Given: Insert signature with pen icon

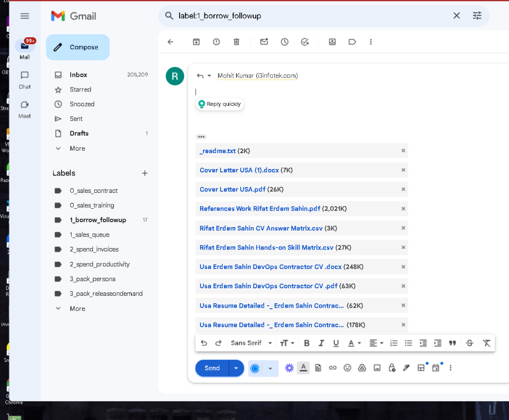Looking at the screenshot, I should coord(407,368).
